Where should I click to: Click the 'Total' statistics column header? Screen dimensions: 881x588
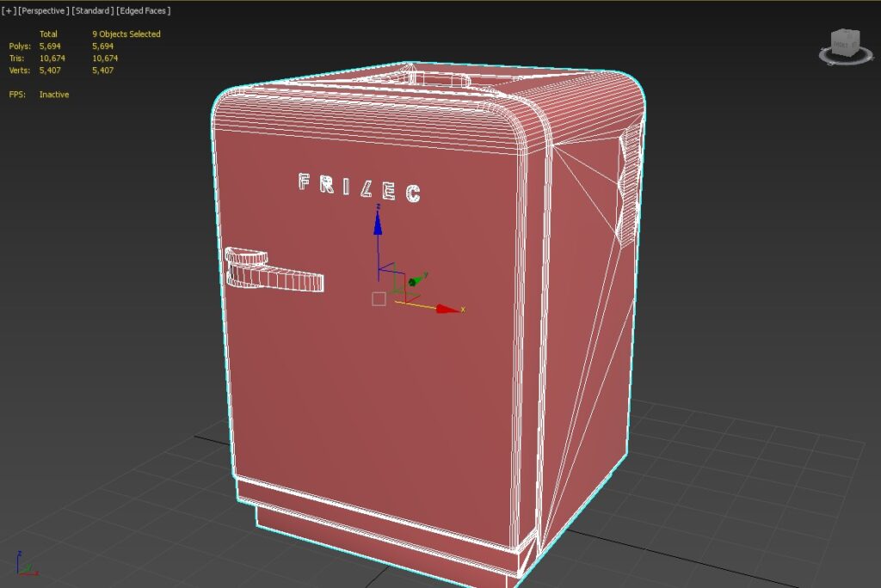point(48,34)
